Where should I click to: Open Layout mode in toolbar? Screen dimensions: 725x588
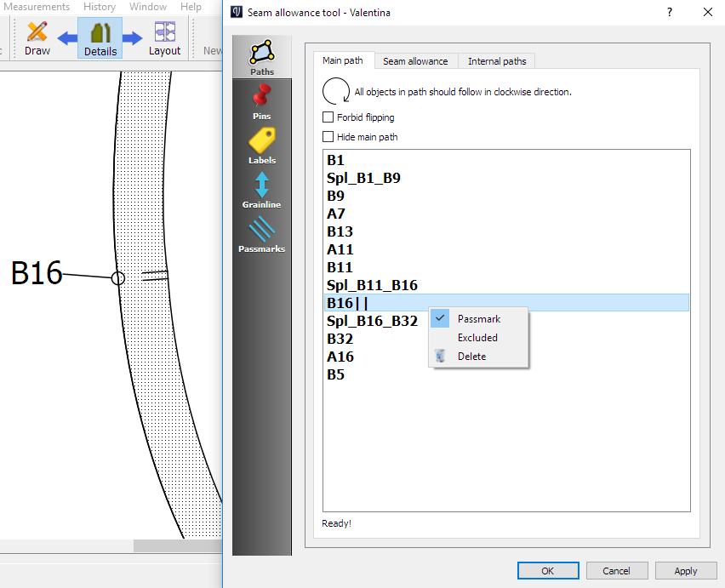164,38
